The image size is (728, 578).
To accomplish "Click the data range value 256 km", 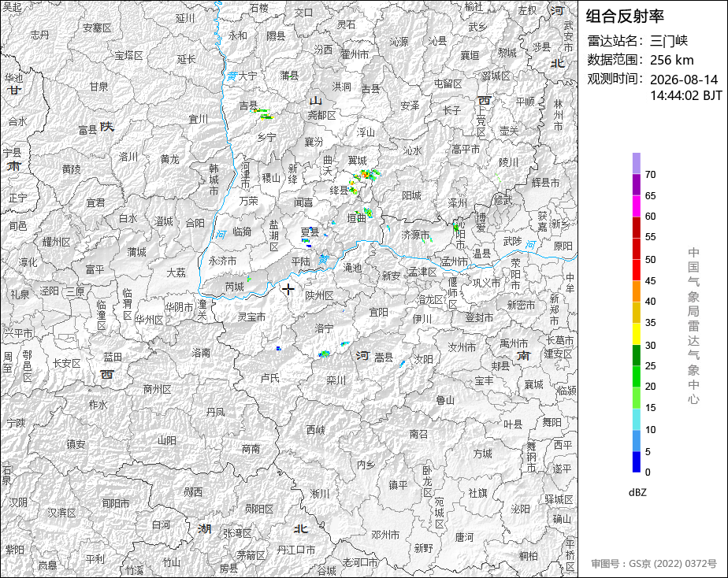I will tap(672, 60).
